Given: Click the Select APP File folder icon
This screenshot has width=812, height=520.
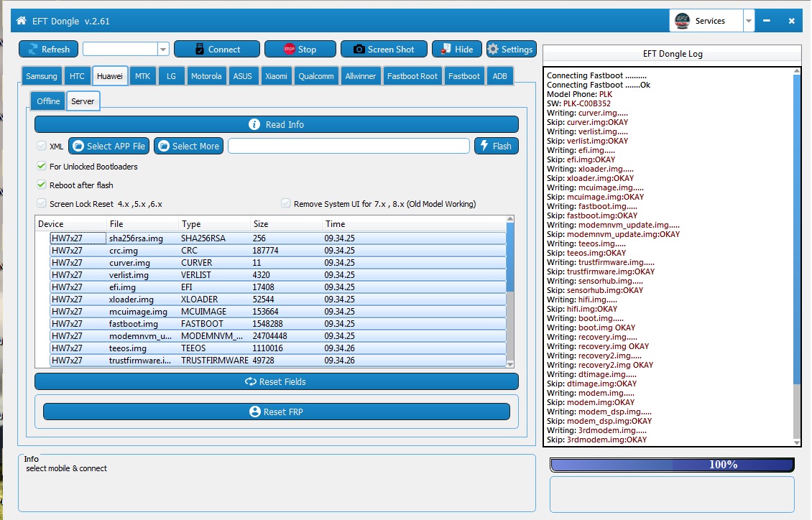Looking at the screenshot, I should point(78,146).
